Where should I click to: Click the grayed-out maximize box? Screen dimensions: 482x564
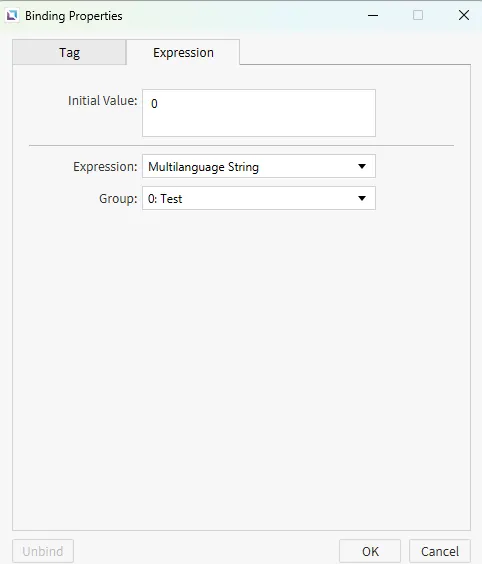pyautogui.click(x=418, y=15)
